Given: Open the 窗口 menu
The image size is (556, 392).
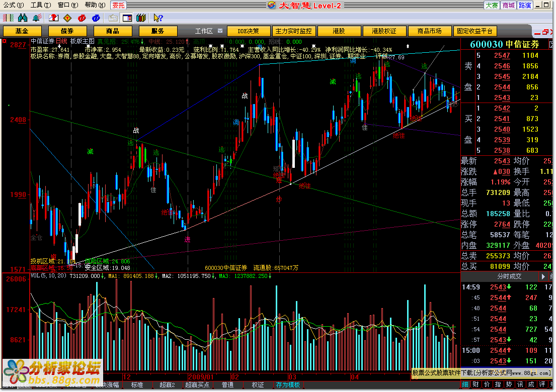Looking at the screenshot, I should (68, 5).
